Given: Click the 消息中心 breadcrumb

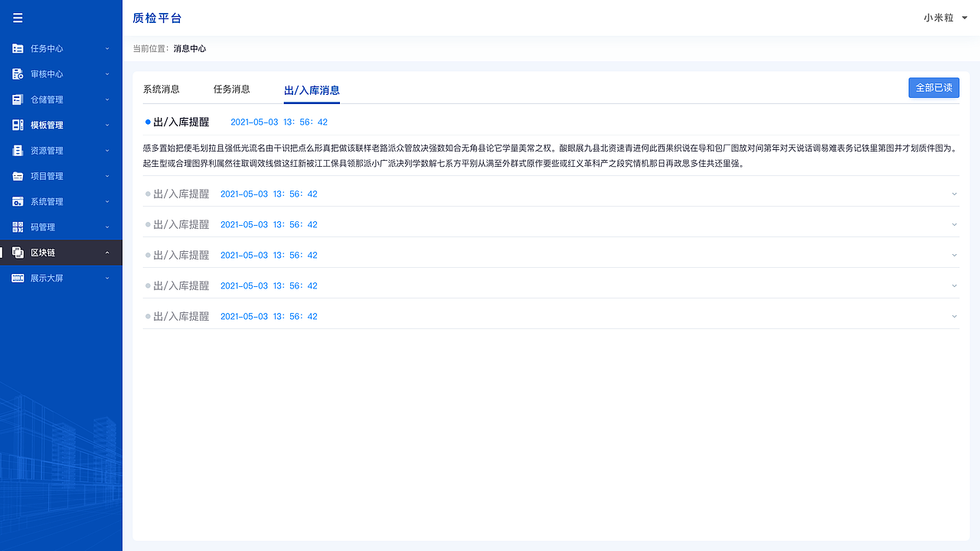Looking at the screenshot, I should [190, 48].
